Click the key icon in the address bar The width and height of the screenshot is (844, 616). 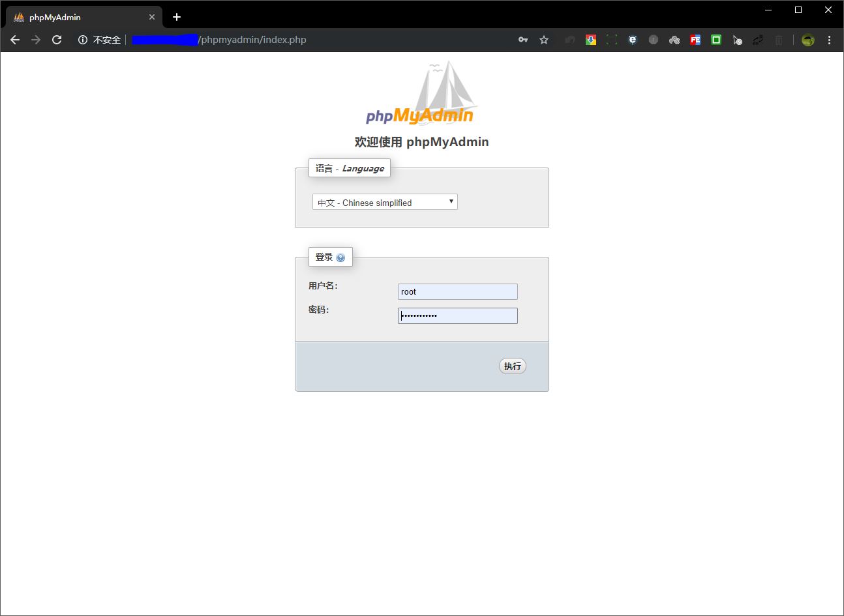pyautogui.click(x=523, y=40)
